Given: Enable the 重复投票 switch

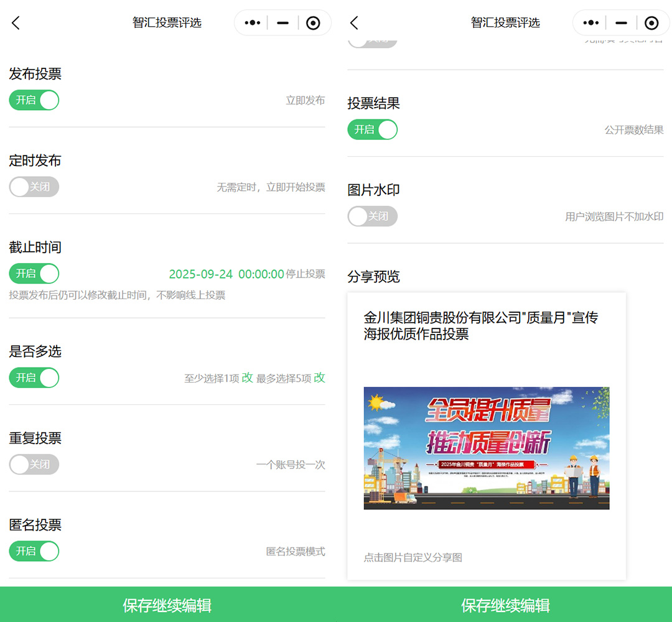Looking at the screenshot, I should click(x=34, y=465).
